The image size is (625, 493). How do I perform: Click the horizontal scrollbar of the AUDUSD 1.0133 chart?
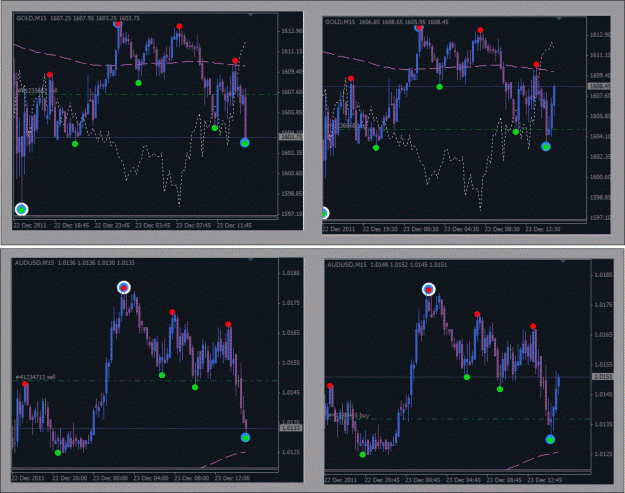point(145,469)
